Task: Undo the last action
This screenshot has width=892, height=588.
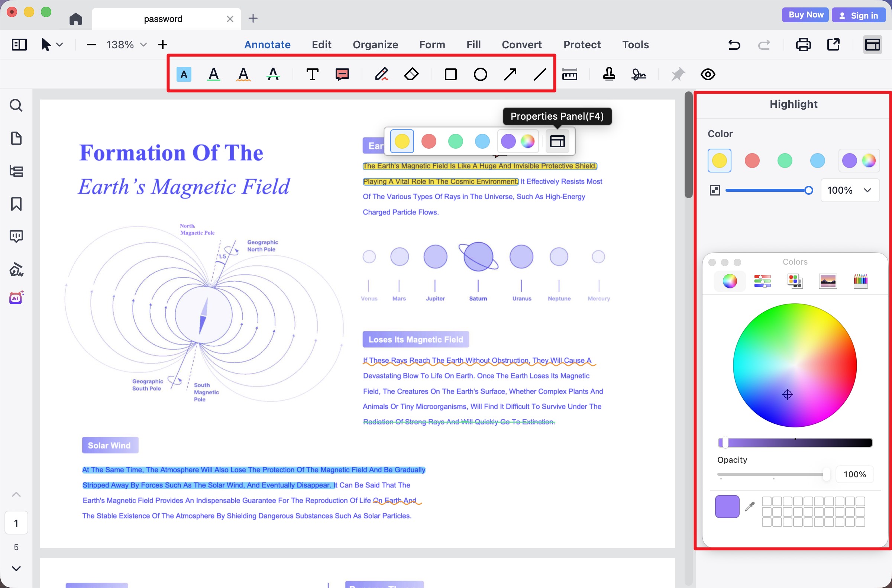Action: (734, 45)
